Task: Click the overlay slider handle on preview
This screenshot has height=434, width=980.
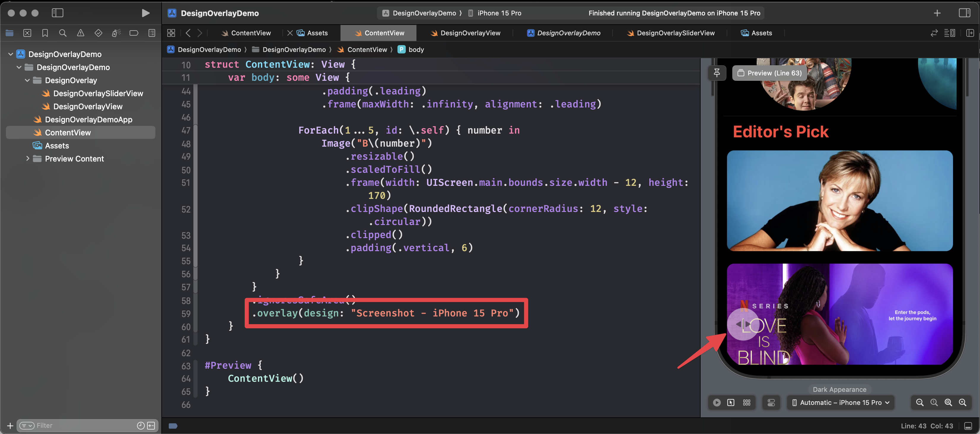Action: click(743, 324)
